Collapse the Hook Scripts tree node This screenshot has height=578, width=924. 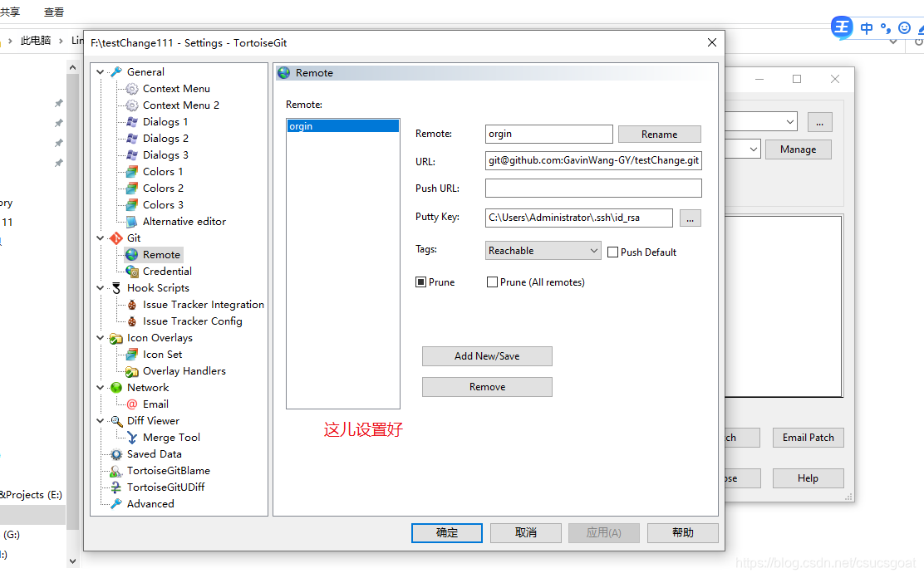(101, 288)
